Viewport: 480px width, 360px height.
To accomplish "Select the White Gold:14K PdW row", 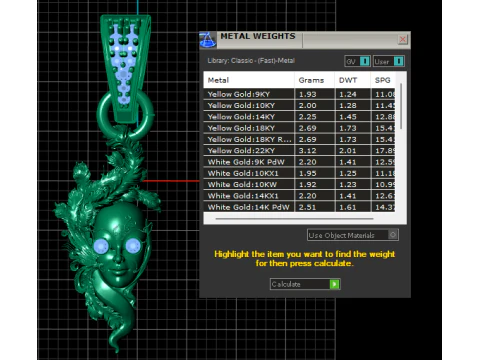I will [x=299, y=207].
